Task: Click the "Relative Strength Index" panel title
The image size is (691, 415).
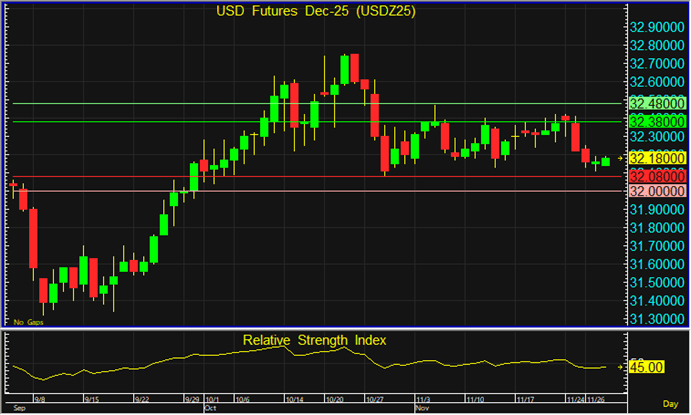Action: click(x=315, y=340)
